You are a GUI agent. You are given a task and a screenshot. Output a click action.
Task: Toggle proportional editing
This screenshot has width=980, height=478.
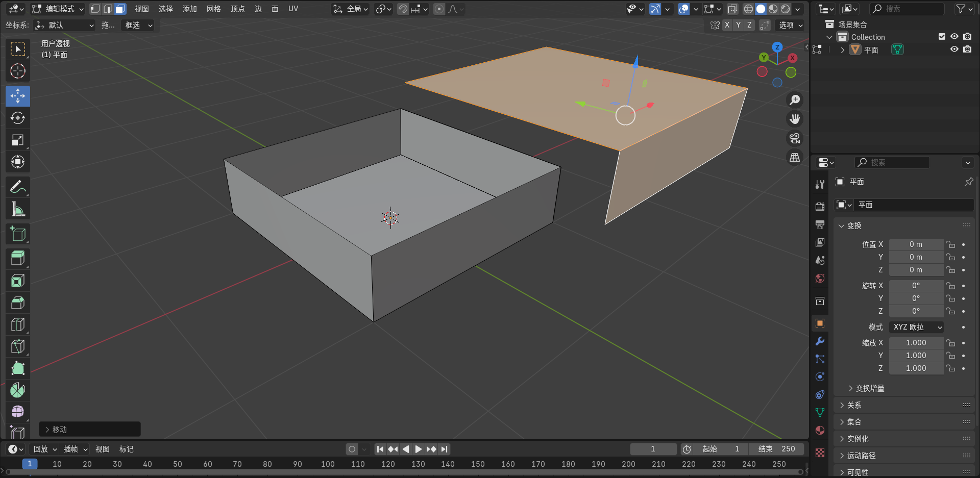pyautogui.click(x=439, y=9)
